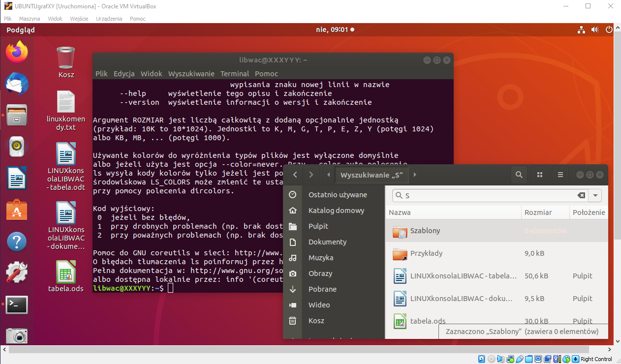Viewport: 621px width, 364px height.
Task: Click the search magnifier icon in file manager
Action: tap(519, 175)
